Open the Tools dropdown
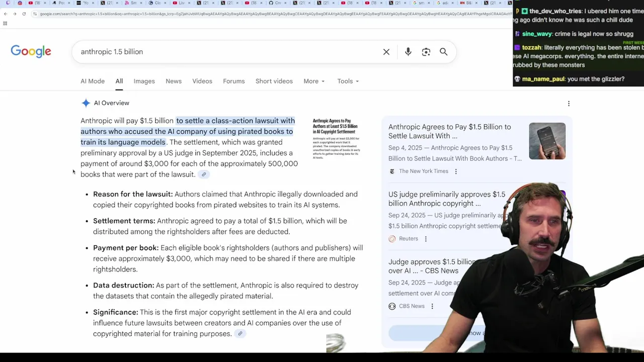Screen dimensions: 644x362 348,81
